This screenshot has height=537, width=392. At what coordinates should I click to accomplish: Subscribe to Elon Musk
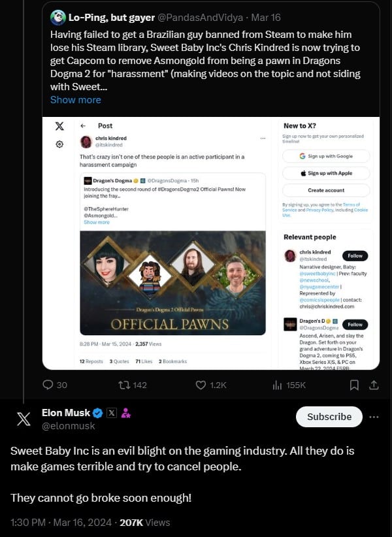tap(329, 417)
